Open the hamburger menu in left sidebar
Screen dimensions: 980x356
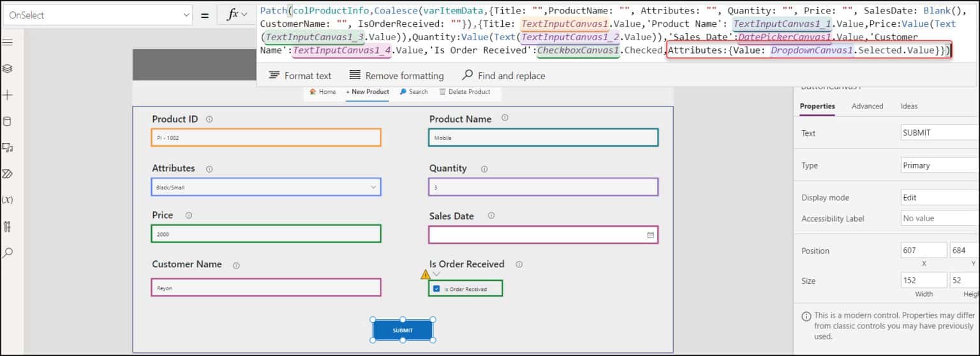point(8,43)
